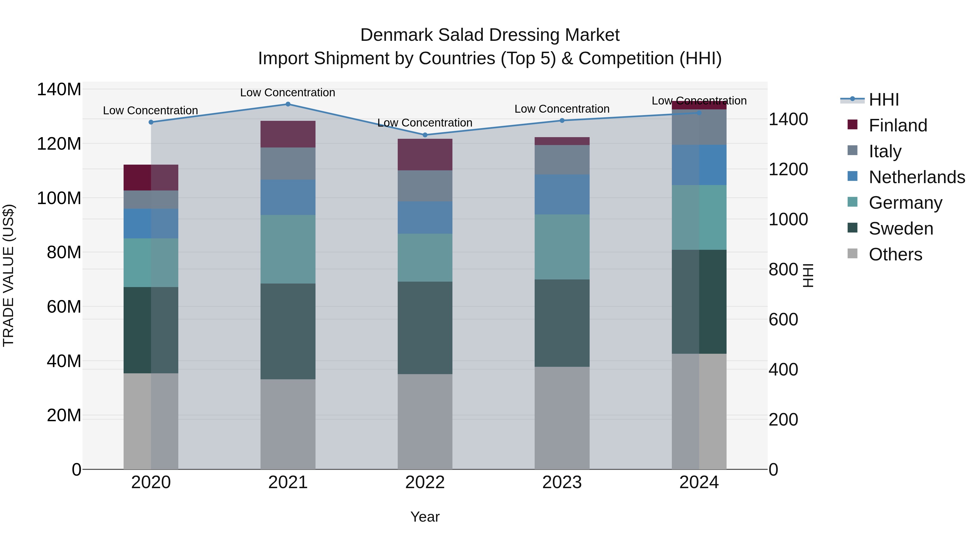
Task: Select the 2022 Others bar segment
Action: point(425,422)
